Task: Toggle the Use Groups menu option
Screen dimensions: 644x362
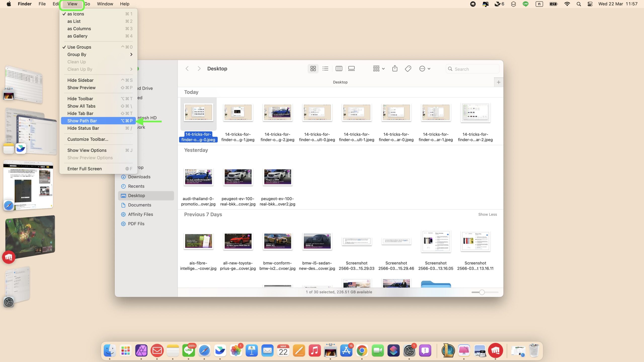Action: 79,47
